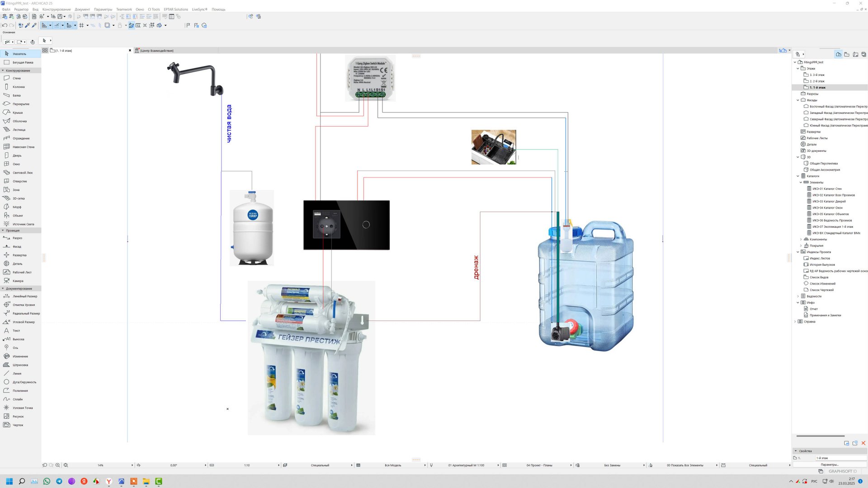Screen dimensions: 868x488
Task: Pick up parameters with eyedropper icon
Action: point(28,25)
